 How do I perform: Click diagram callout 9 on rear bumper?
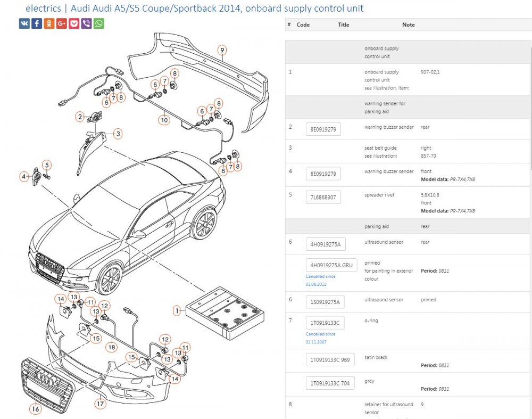[222, 50]
